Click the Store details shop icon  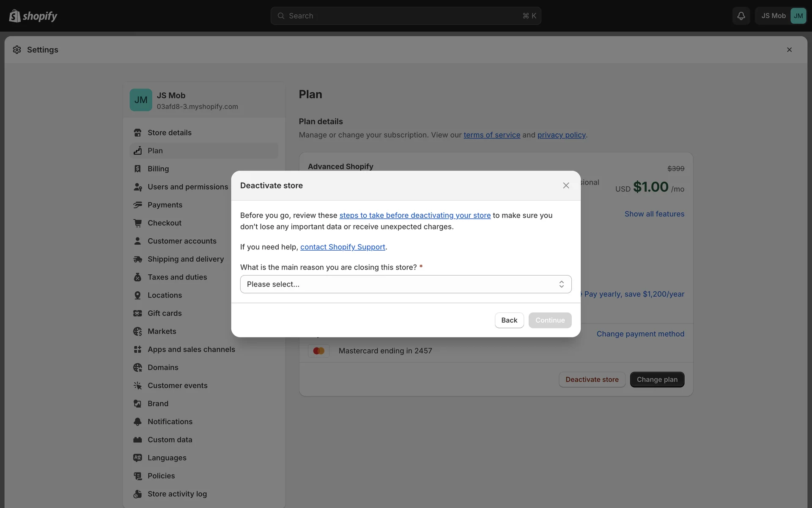coord(137,133)
